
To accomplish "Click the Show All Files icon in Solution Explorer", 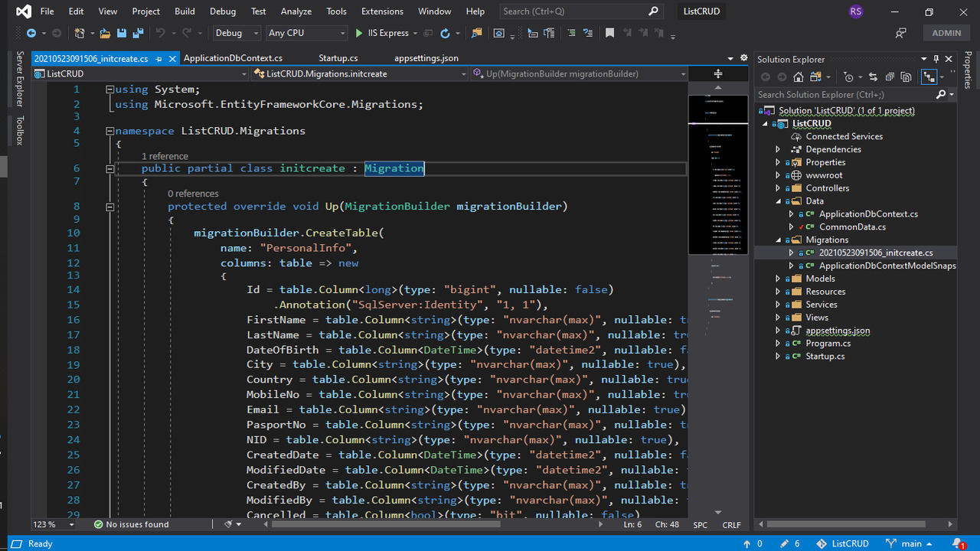I will [906, 77].
